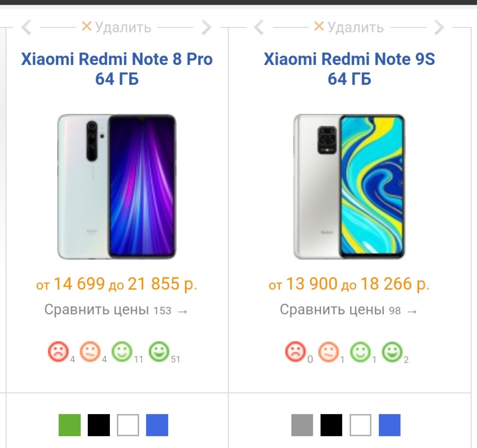
Task: Click the green smile face with 11 reviews
Action: point(122,352)
